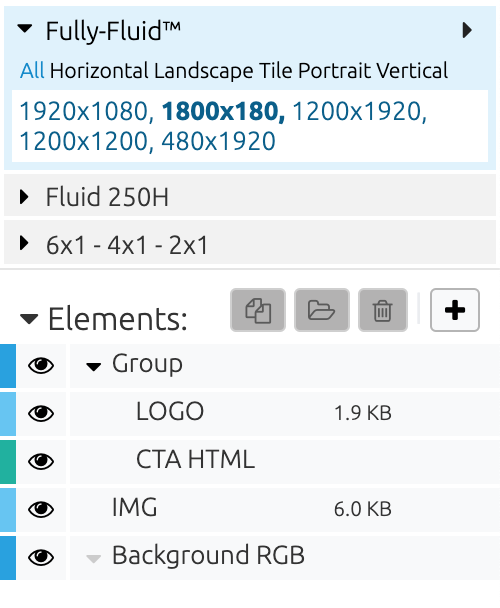Screen dimensions: 500x608
Task: Click the green color bar beside CTA HTML
Action: 8,461
